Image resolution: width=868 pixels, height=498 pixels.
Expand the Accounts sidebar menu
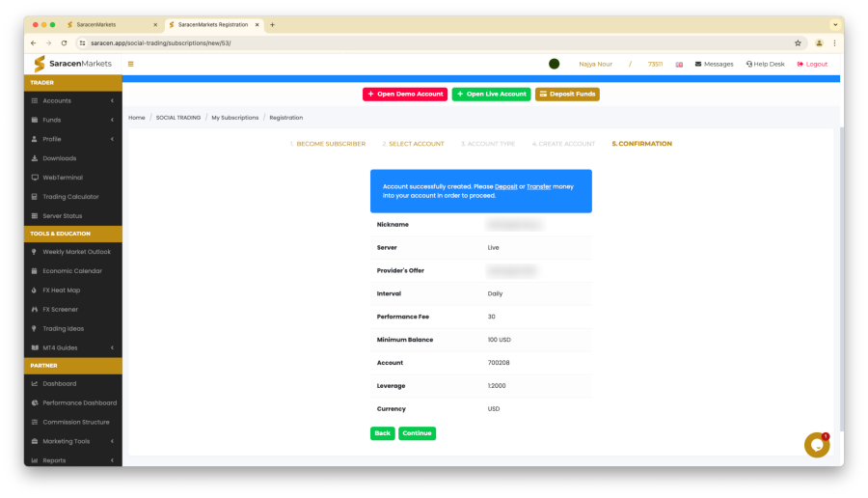[73, 100]
